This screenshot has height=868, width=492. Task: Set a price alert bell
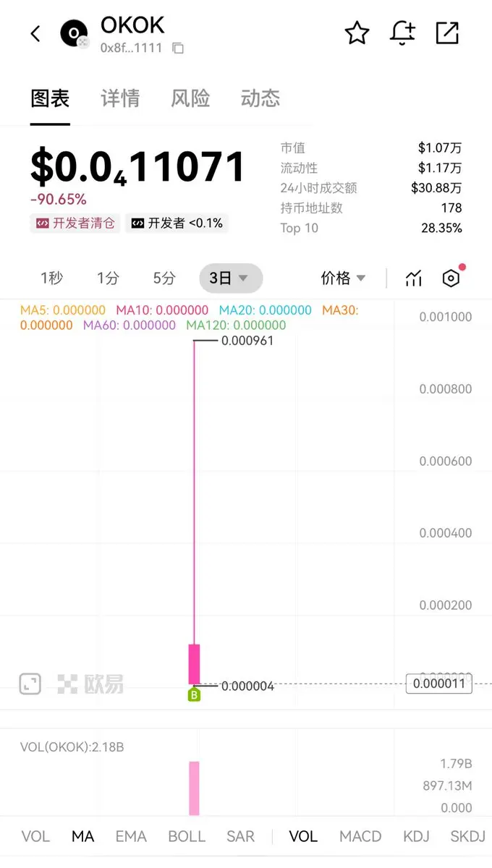click(402, 33)
